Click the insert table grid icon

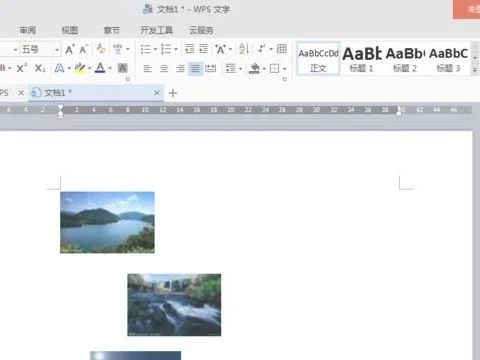(282, 49)
